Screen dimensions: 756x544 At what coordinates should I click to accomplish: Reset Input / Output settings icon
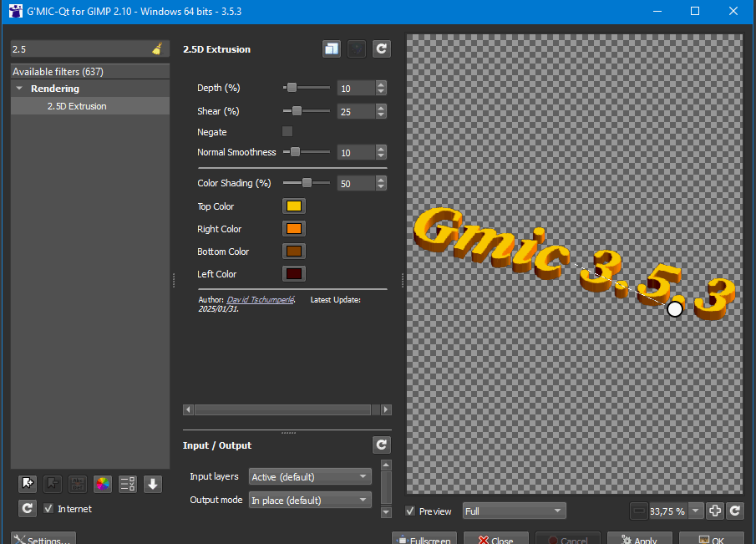[382, 445]
